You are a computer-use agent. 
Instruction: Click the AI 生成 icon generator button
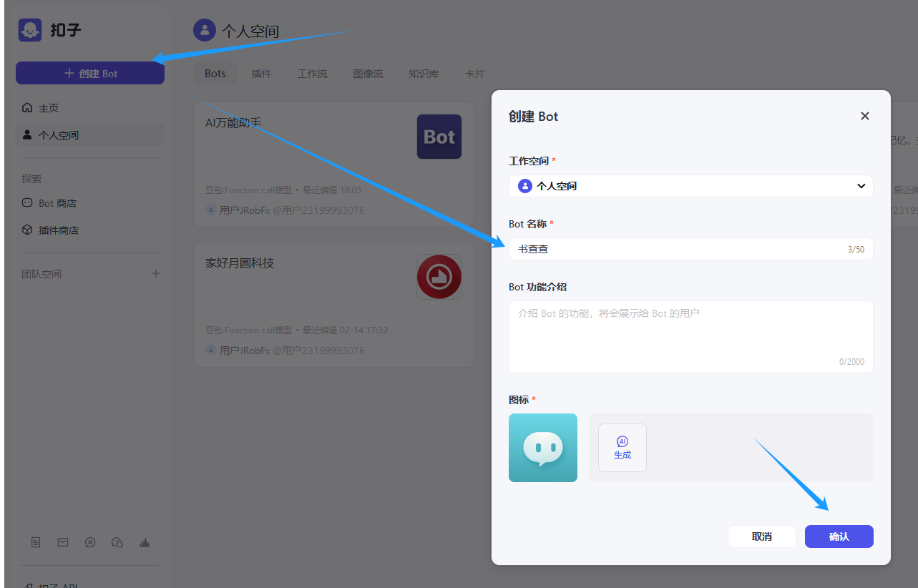click(622, 448)
